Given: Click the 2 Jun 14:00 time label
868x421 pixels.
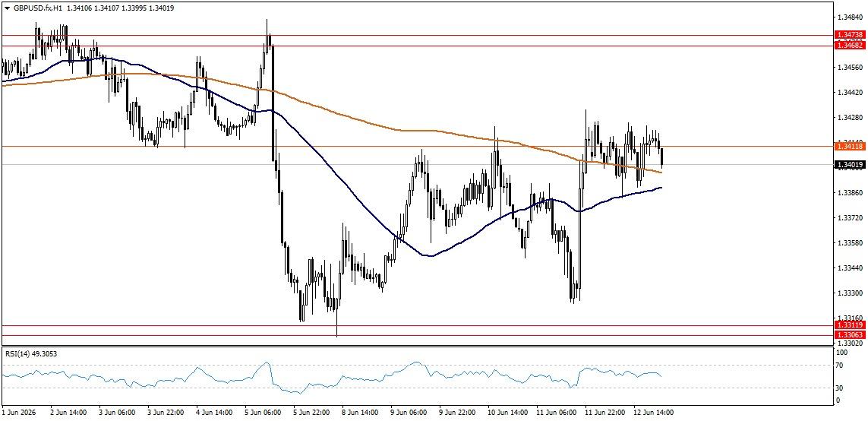Looking at the screenshot, I should click(68, 413).
